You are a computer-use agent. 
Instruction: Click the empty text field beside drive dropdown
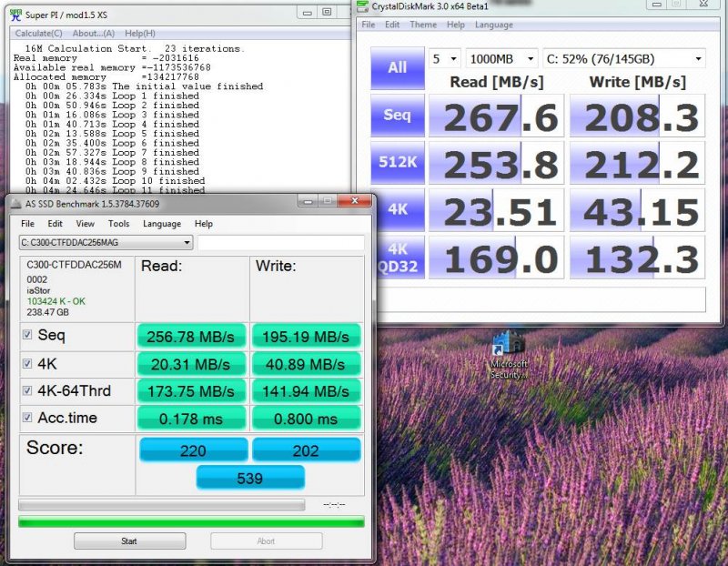point(281,242)
